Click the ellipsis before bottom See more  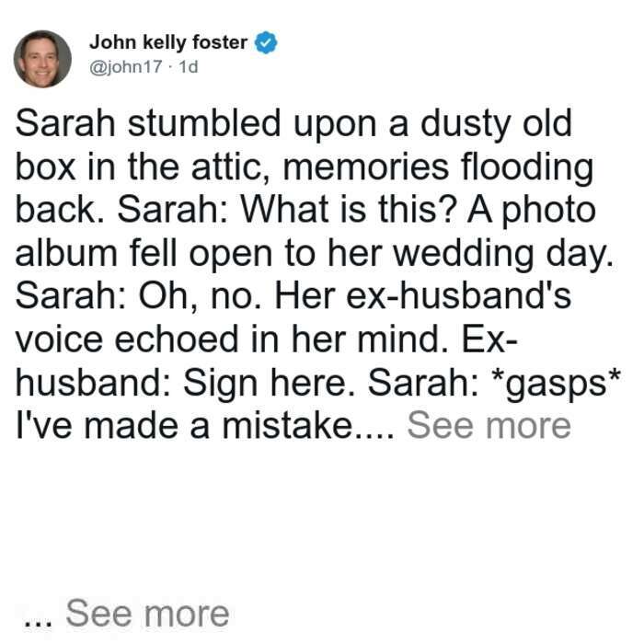tap(39, 624)
